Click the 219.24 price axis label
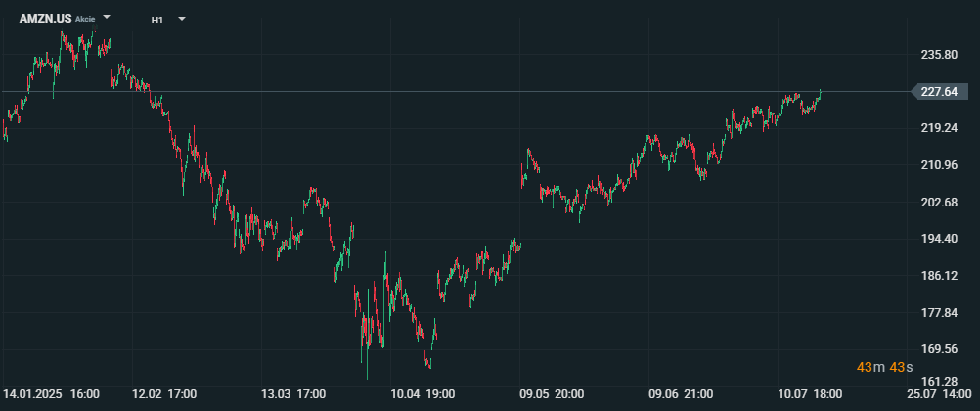The image size is (980, 411). pyautogui.click(x=939, y=128)
